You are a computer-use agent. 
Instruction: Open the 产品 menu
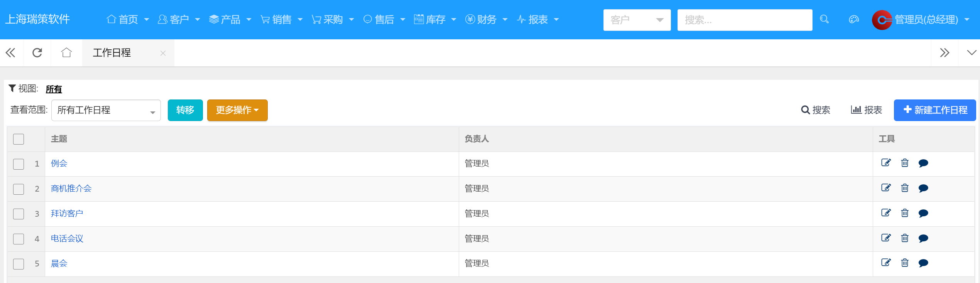[x=230, y=19]
